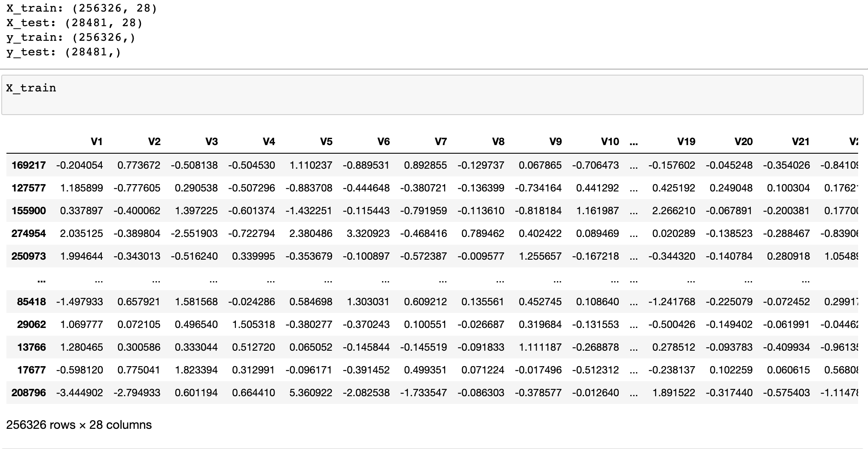Click row label 274954

click(28, 233)
